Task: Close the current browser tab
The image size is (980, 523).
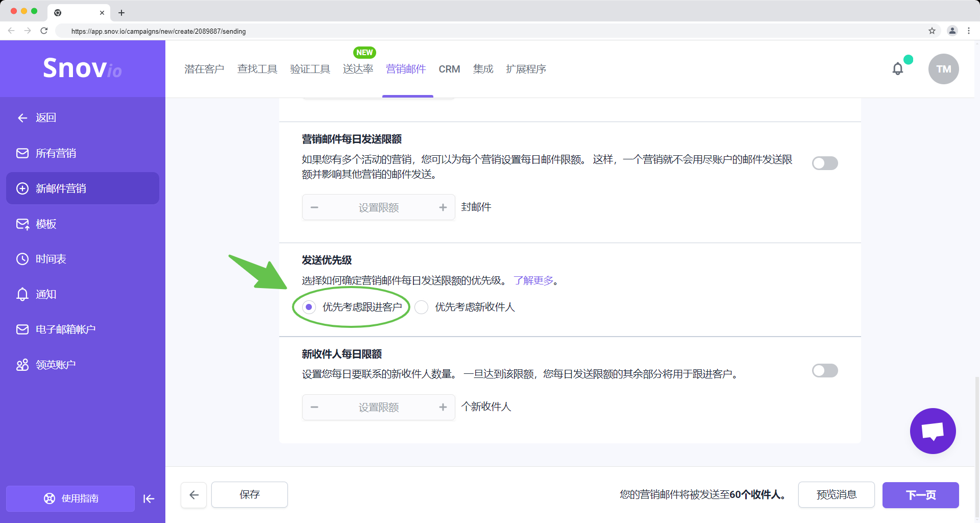Action: coord(102,13)
